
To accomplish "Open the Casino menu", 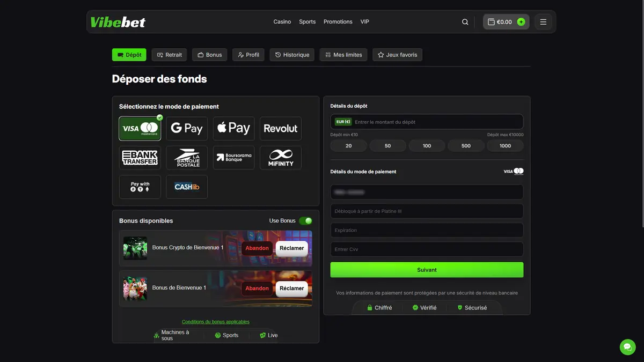I will click(x=282, y=22).
